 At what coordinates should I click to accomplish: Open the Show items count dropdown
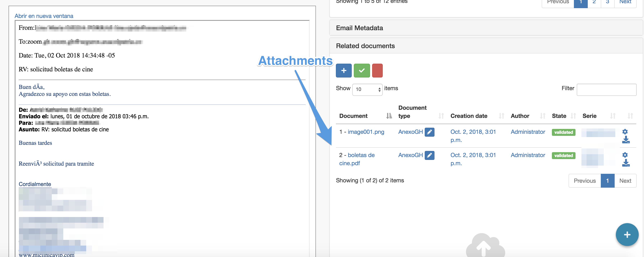click(x=367, y=89)
